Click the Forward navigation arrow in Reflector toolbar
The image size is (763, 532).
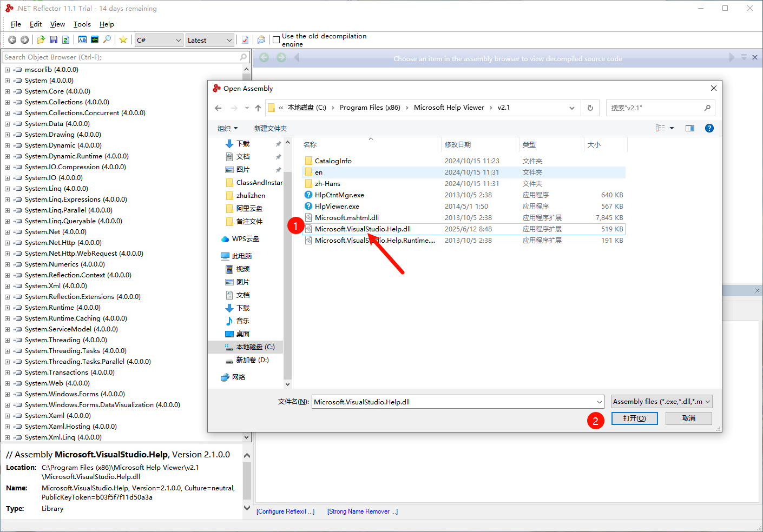coord(25,40)
